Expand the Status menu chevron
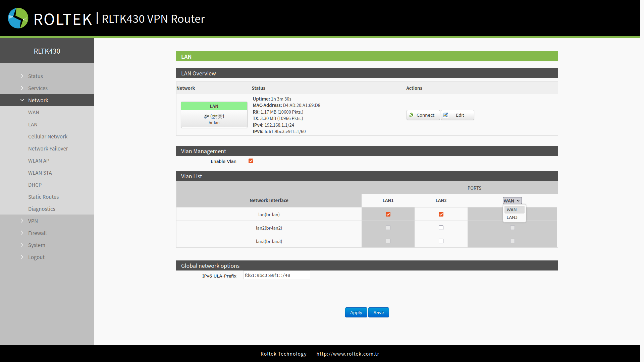Image resolution: width=644 pixels, height=362 pixels. 22,76
